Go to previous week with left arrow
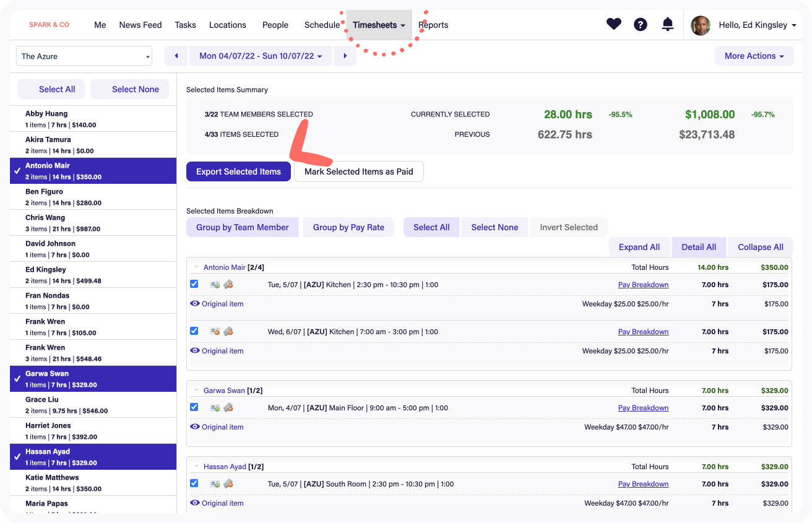The width and height of the screenshot is (812, 523). point(176,56)
